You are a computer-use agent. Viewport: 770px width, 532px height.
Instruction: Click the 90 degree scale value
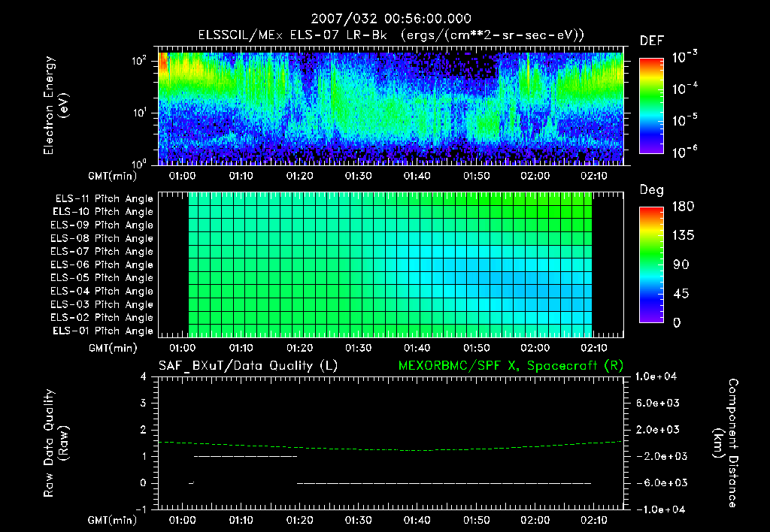coord(681,264)
